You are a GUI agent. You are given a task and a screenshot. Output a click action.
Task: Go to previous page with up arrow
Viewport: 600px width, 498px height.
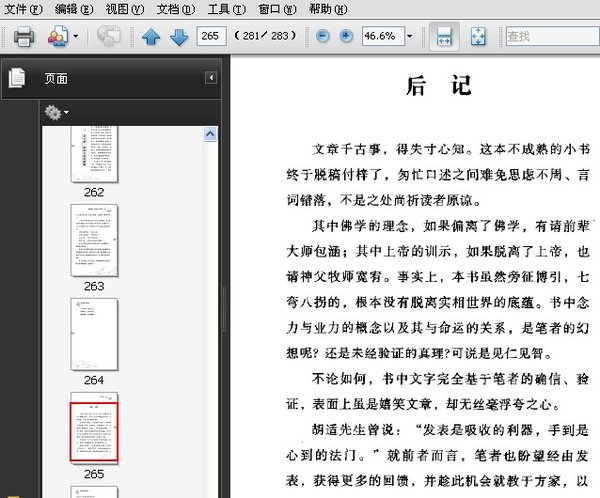pyautogui.click(x=151, y=37)
